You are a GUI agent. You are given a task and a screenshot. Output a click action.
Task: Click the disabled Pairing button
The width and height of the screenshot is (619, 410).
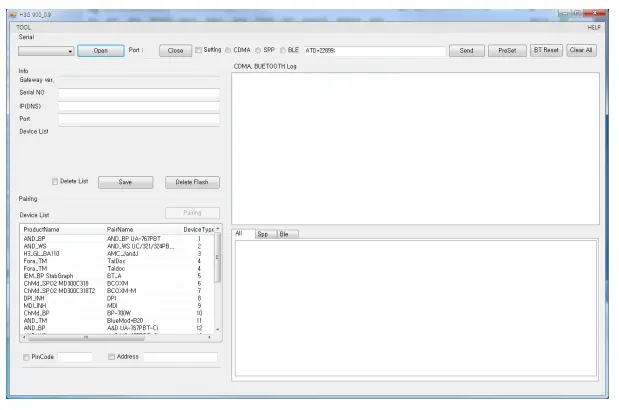point(192,213)
